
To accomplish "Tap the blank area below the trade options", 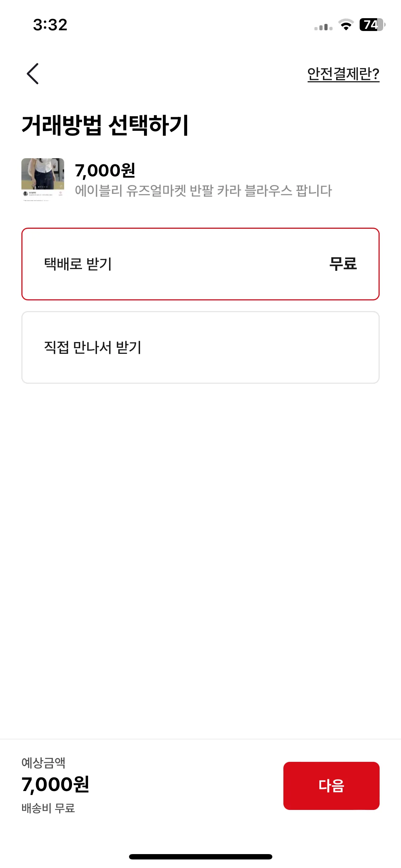I will click(200, 559).
